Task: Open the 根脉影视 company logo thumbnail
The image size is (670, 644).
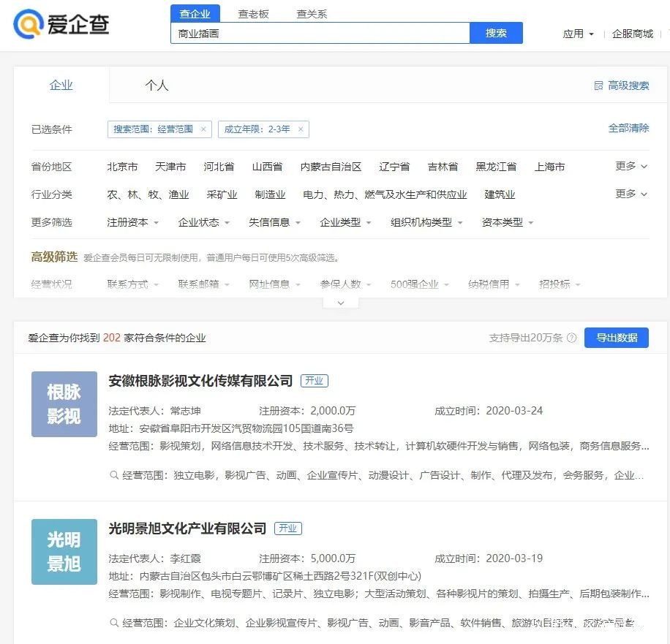Action: [64, 404]
